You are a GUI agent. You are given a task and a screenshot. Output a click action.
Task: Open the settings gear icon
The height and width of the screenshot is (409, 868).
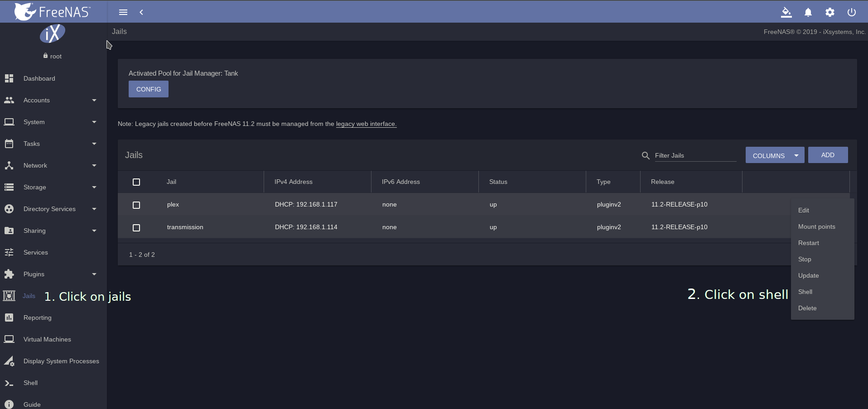click(x=830, y=12)
